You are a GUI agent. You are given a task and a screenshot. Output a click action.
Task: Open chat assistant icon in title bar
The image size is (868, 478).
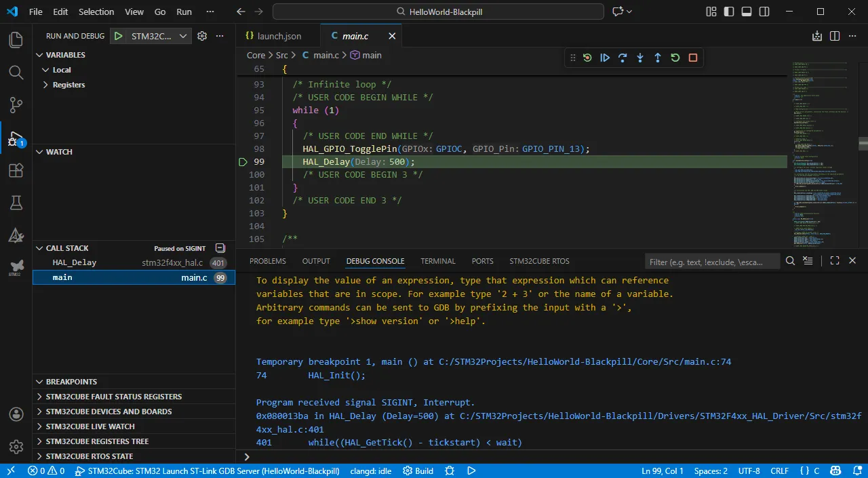click(618, 12)
